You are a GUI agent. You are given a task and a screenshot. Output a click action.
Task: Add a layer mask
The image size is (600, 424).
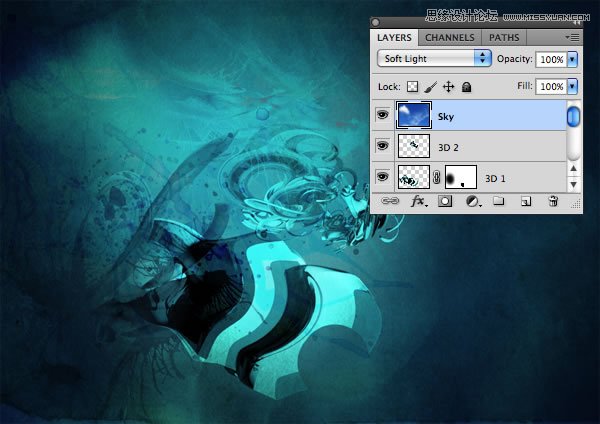pos(446,201)
